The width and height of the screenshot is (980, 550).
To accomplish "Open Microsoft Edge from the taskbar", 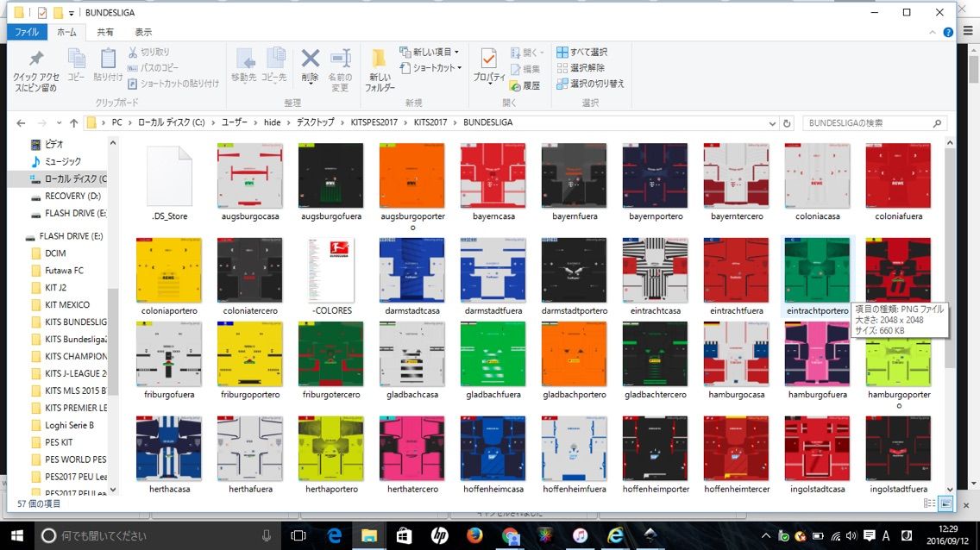I will (335, 535).
